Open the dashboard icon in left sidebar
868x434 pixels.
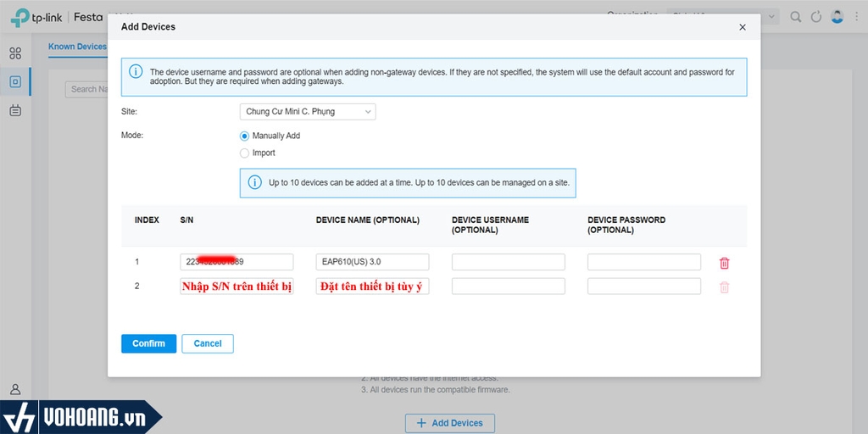click(x=15, y=53)
